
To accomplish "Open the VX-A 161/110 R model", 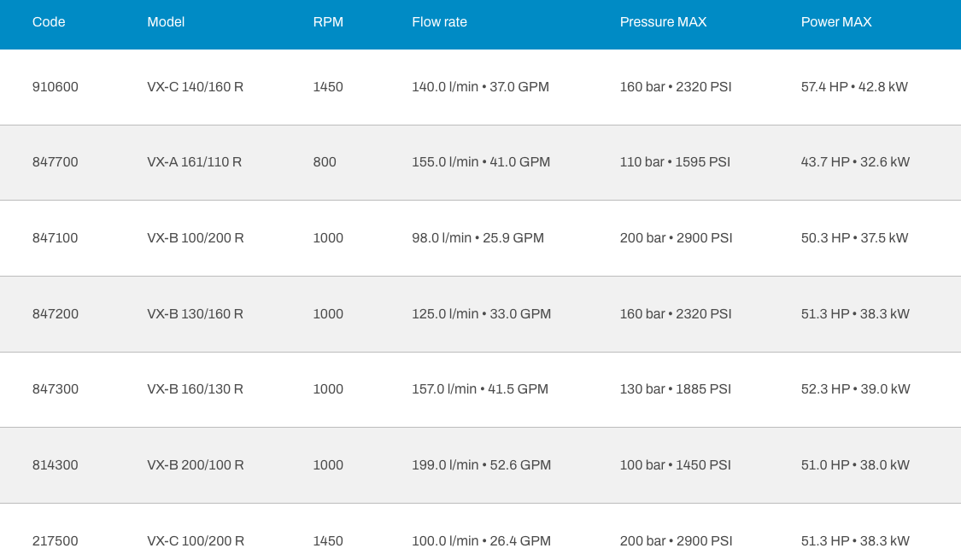I will tap(194, 162).
